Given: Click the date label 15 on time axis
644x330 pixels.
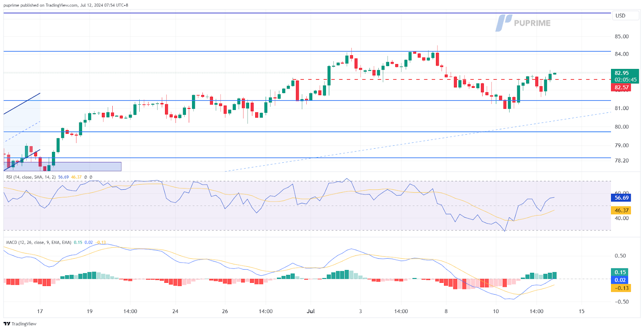Looking at the screenshot, I should click(582, 311).
